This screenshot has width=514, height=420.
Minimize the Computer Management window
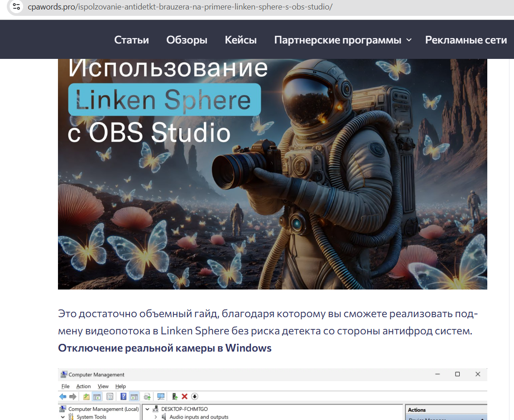coord(437,374)
